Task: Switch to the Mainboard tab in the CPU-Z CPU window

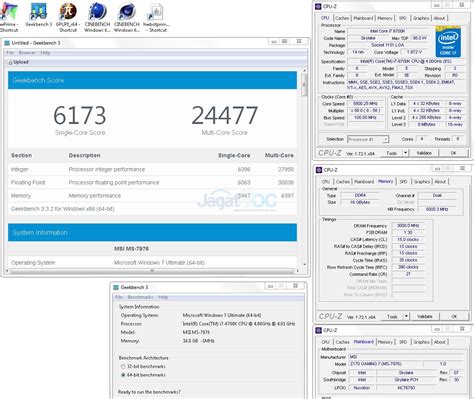Action: pyautogui.click(x=363, y=18)
